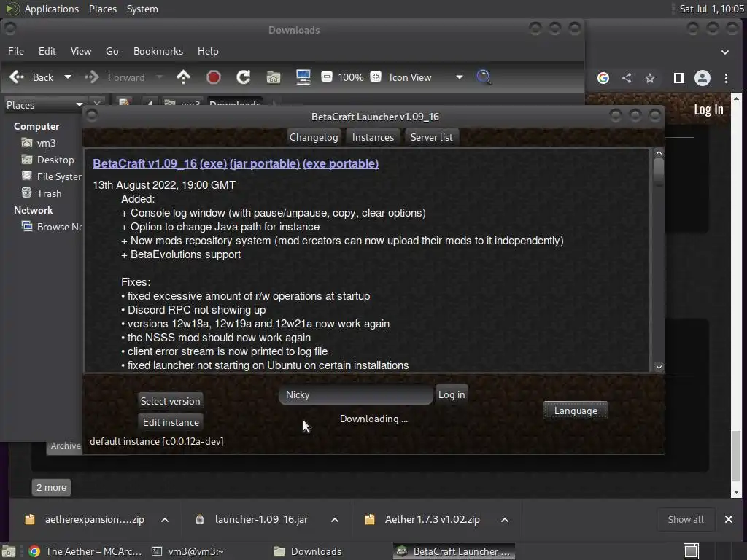Open the Chrome profile avatar

pos(703,78)
